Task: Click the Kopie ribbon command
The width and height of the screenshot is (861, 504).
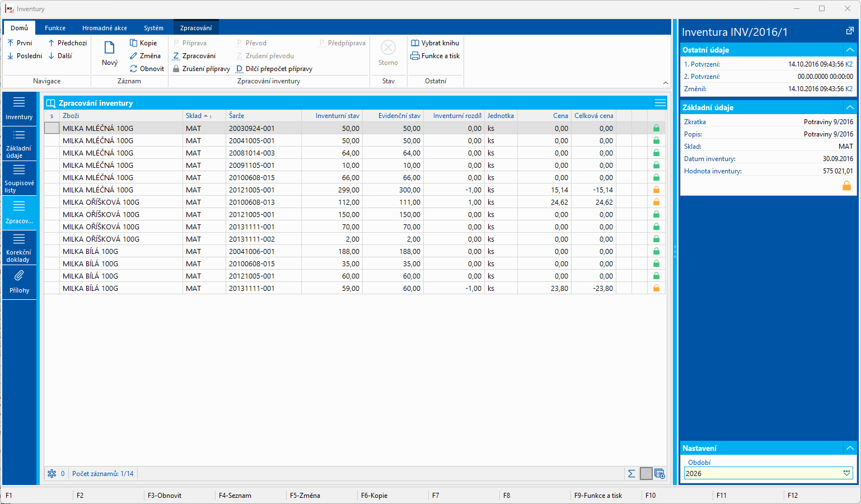Action: point(143,43)
